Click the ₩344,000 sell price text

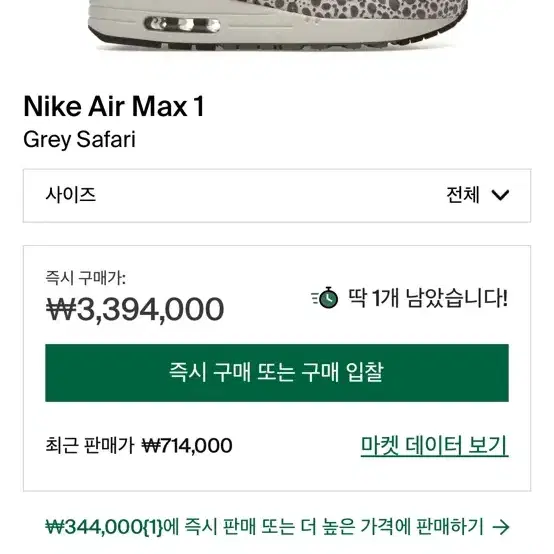point(105,527)
